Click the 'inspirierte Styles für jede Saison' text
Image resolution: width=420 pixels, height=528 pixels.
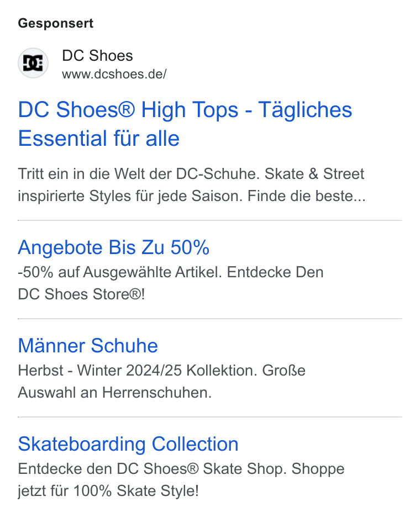(x=130, y=196)
